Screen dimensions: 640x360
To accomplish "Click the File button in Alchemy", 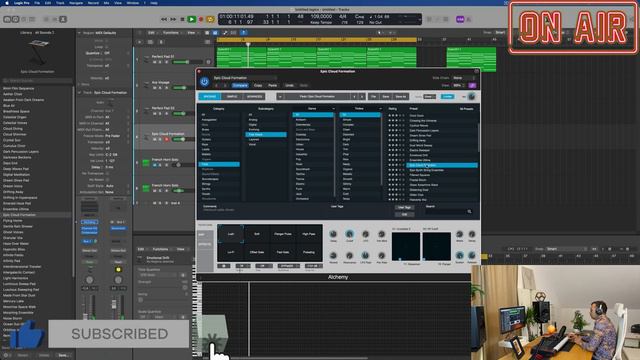I will click(373, 96).
